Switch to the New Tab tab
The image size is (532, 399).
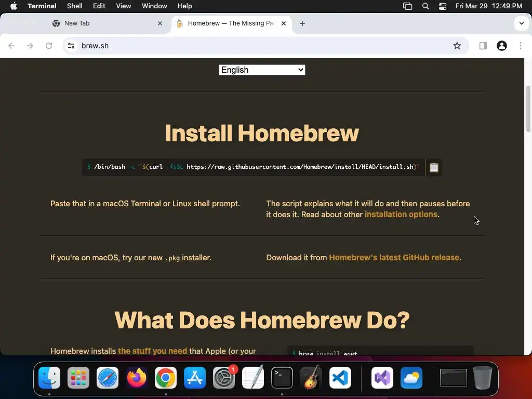(107, 23)
